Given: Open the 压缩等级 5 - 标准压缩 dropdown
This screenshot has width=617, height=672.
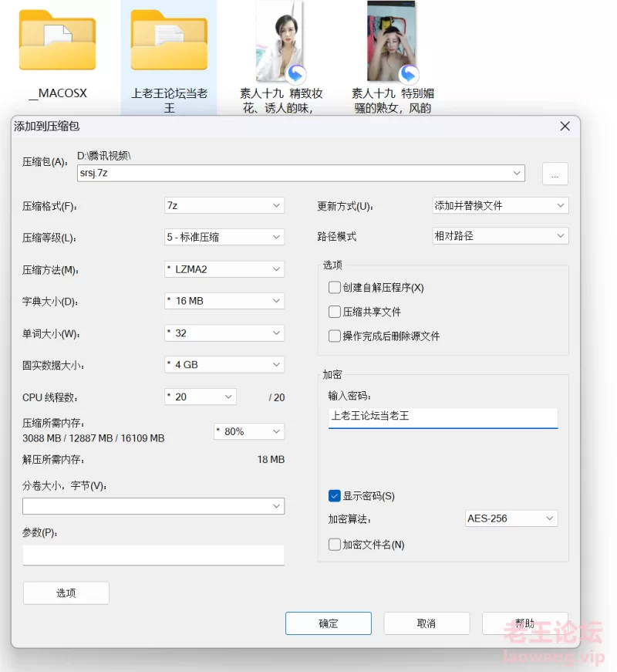Looking at the screenshot, I should (224, 237).
